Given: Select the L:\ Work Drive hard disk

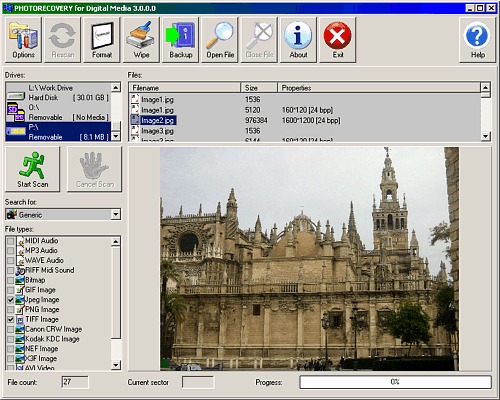Looking at the screenshot, I should click(x=58, y=93).
